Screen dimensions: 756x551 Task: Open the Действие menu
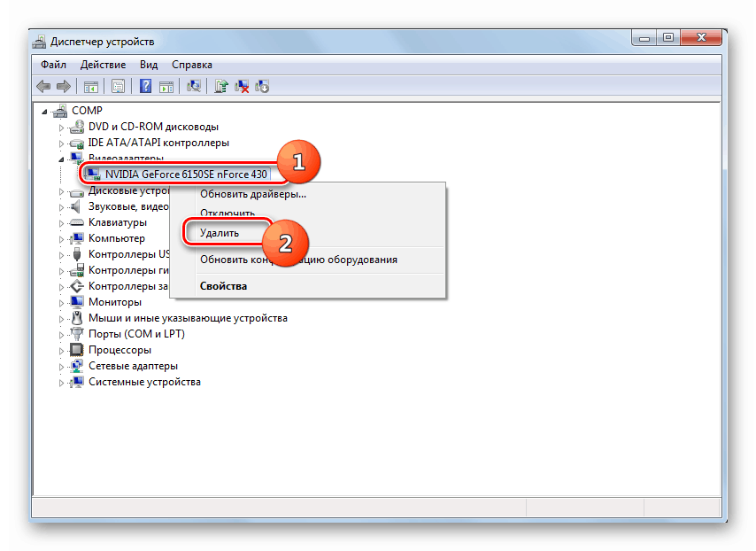[104, 65]
